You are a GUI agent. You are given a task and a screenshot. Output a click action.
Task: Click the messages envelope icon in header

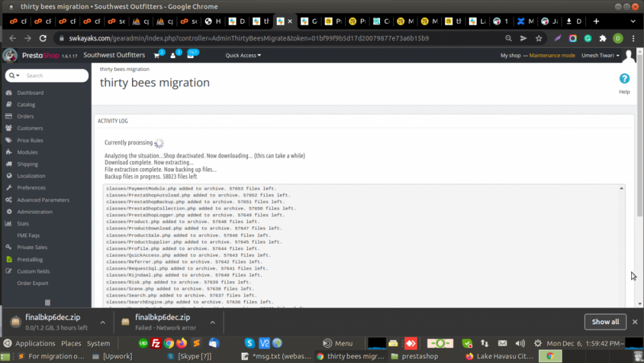pos(191,55)
